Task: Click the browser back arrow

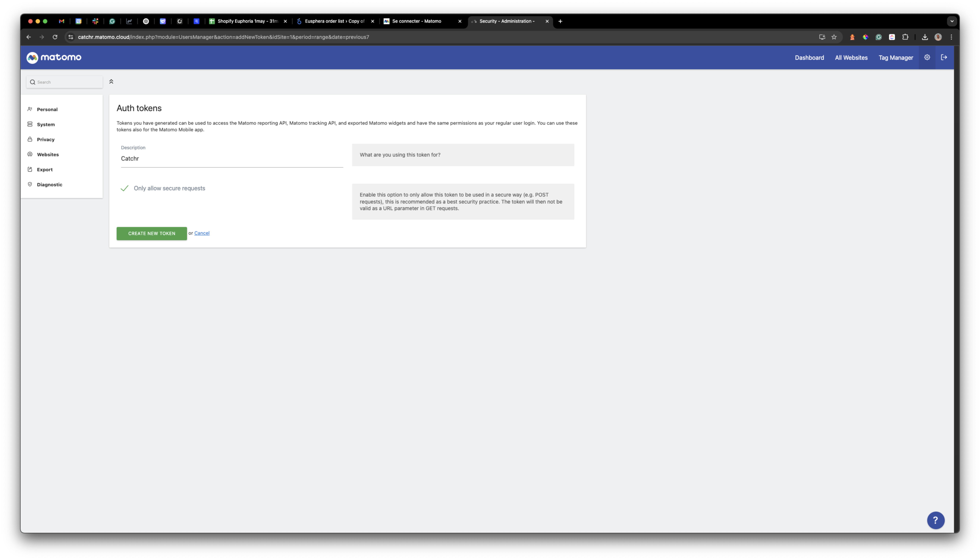Action: 28,37
